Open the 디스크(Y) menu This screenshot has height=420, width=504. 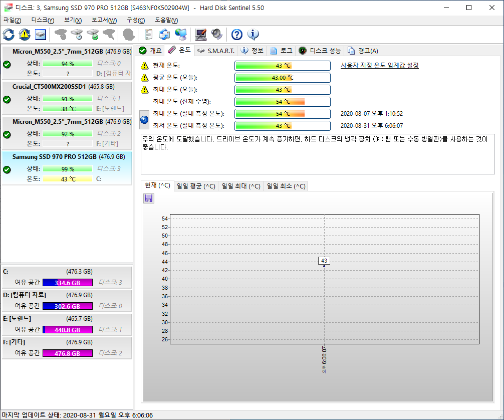tap(43, 20)
